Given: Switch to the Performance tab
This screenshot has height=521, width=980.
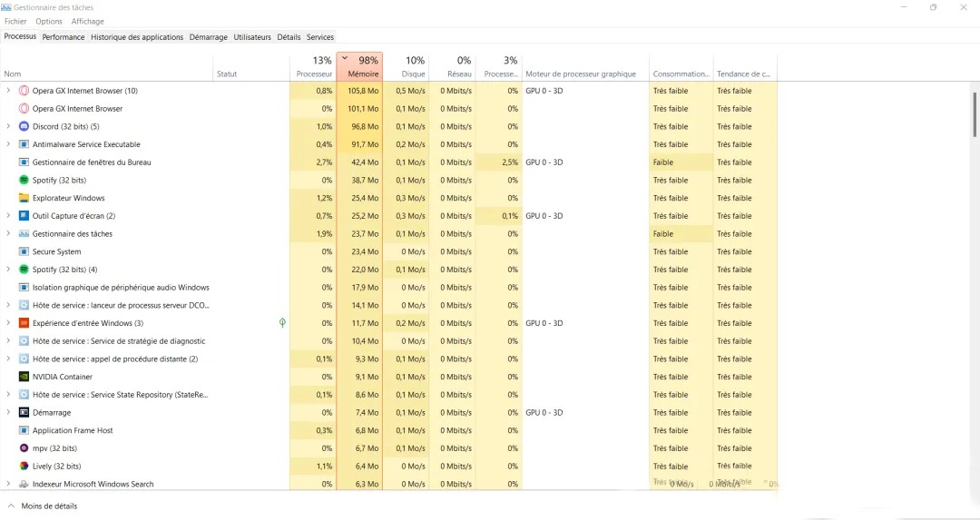Looking at the screenshot, I should (x=64, y=37).
